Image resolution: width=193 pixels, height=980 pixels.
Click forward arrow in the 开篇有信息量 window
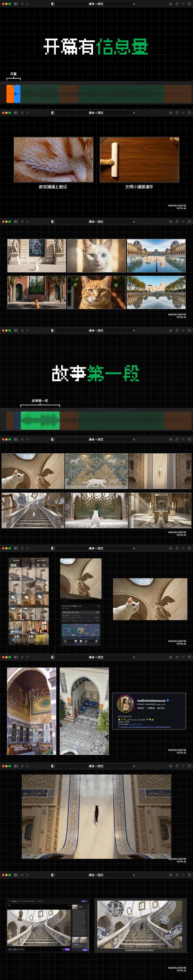[x=27, y=4]
